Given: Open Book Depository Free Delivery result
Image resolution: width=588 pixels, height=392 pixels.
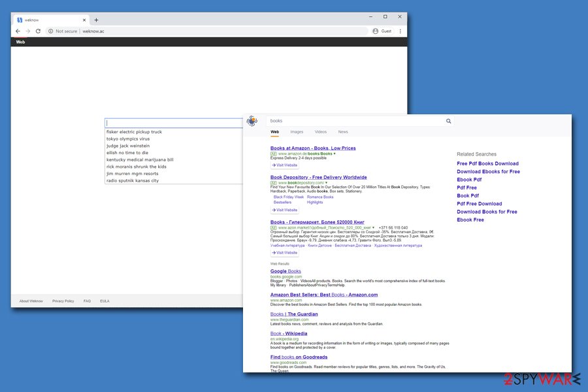Looking at the screenshot, I should tap(318, 177).
